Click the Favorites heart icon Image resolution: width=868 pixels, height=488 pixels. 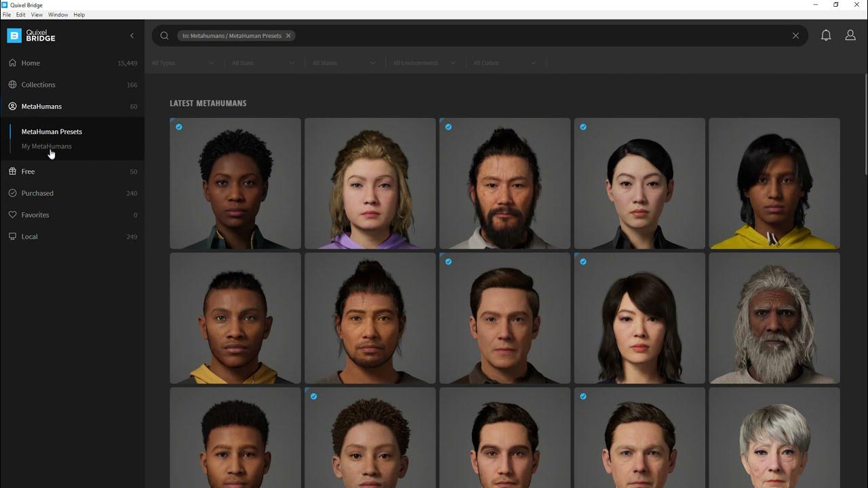click(13, 215)
